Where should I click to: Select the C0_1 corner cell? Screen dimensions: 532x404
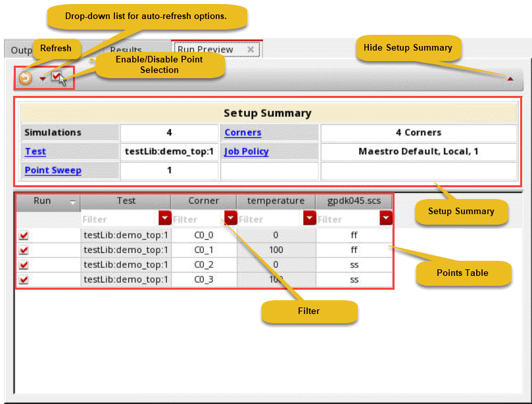click(x=204, y=250)
